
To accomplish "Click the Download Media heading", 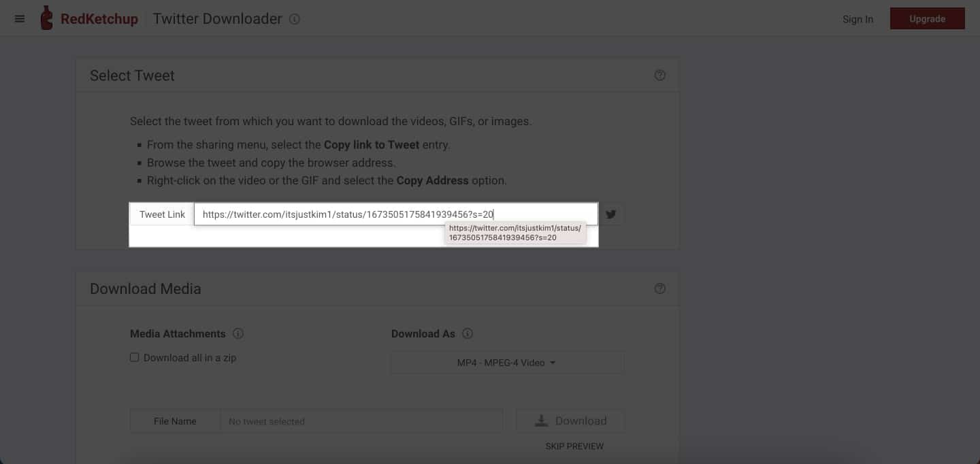I will (x=146, y=288).
